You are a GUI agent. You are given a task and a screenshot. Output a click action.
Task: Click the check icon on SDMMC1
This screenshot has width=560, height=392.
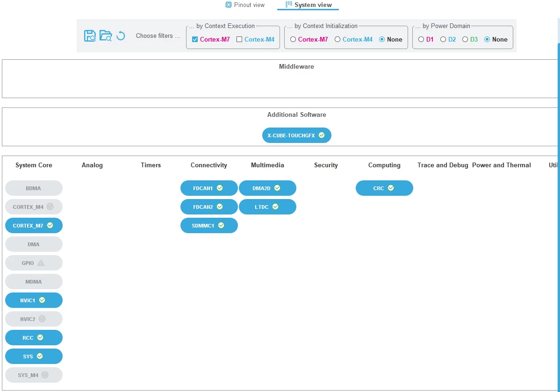coord(221,225)
